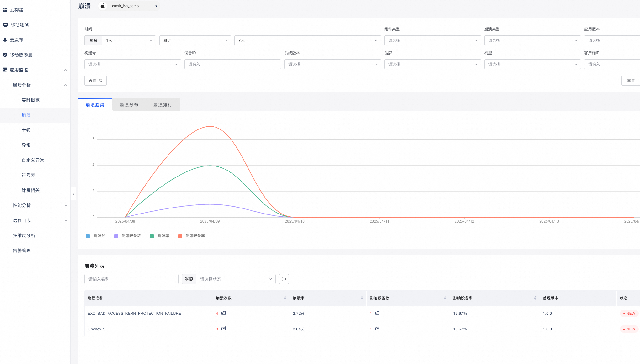Screen dimensions: 640x364
Task: Open the 崩溃类型 dropdown
Action: pyautogui.click(x=533, y=40)
